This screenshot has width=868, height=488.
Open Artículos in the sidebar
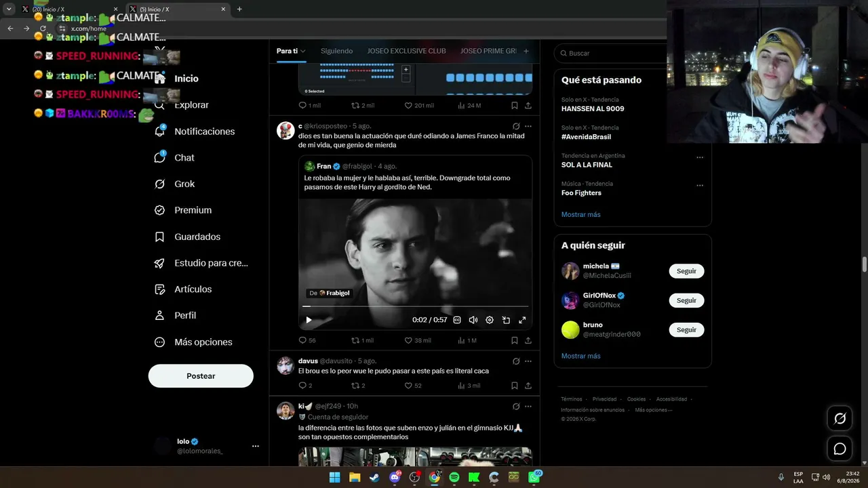(183, 289)
